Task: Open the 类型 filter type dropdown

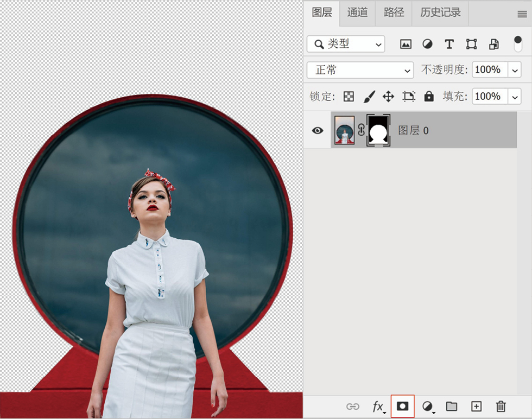Action: (x=346, y=45)
